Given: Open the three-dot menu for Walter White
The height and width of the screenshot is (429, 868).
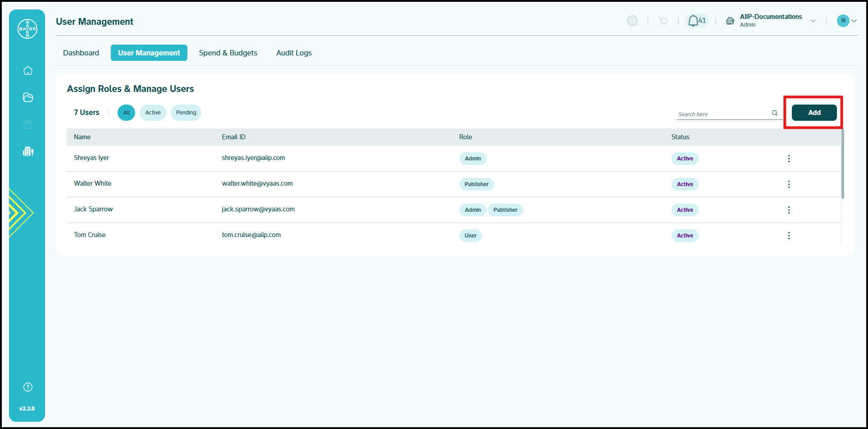Looking at the screenshot, I should [x=789, y=184].
